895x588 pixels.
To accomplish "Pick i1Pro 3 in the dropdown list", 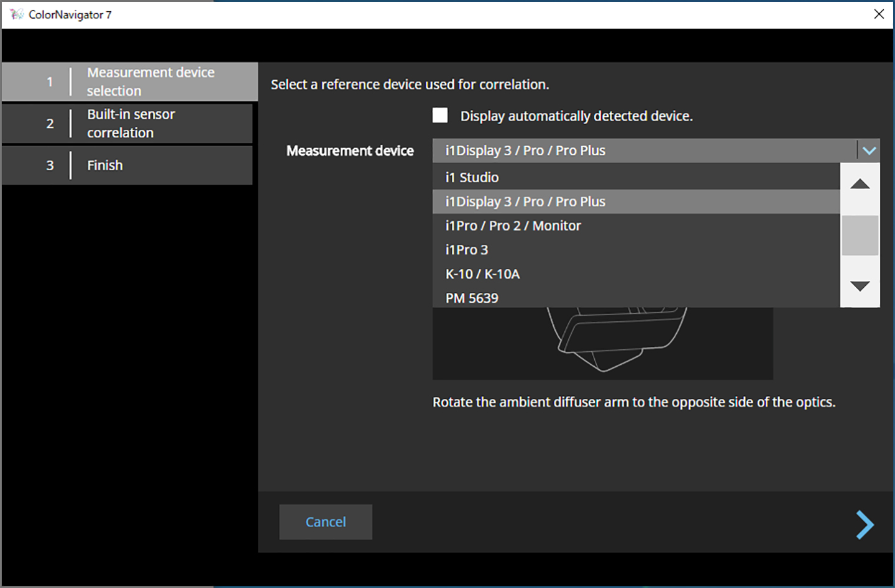I will 636,250.
